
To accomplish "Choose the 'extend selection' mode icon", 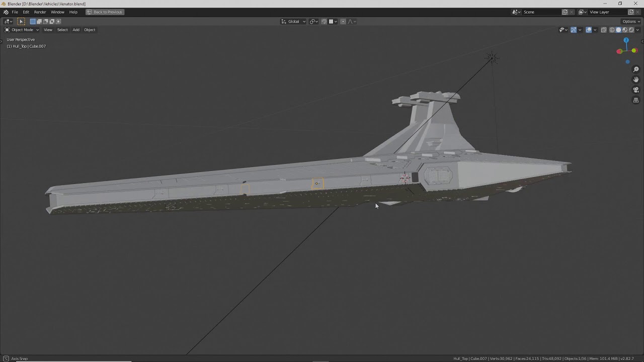I will click(x=39, y=21).
